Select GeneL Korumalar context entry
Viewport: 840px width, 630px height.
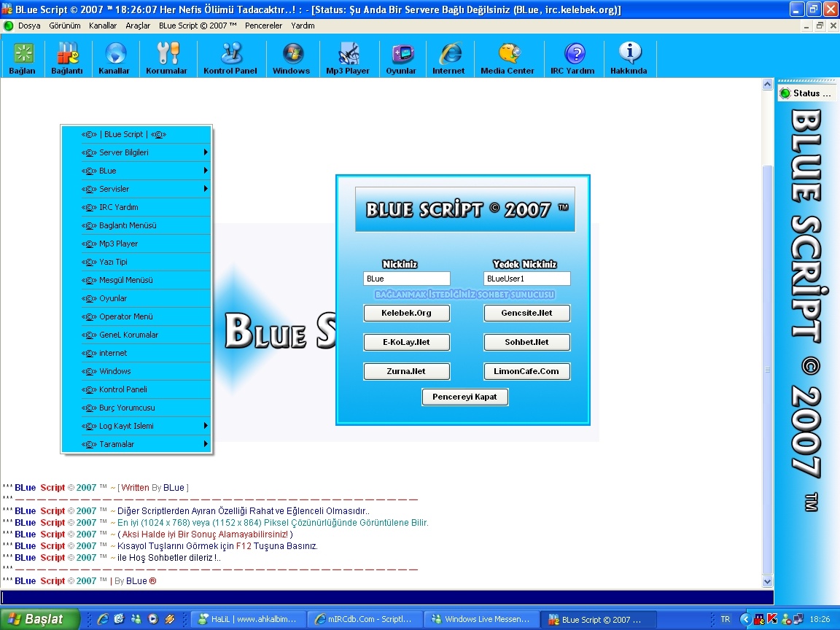[136, 335]
